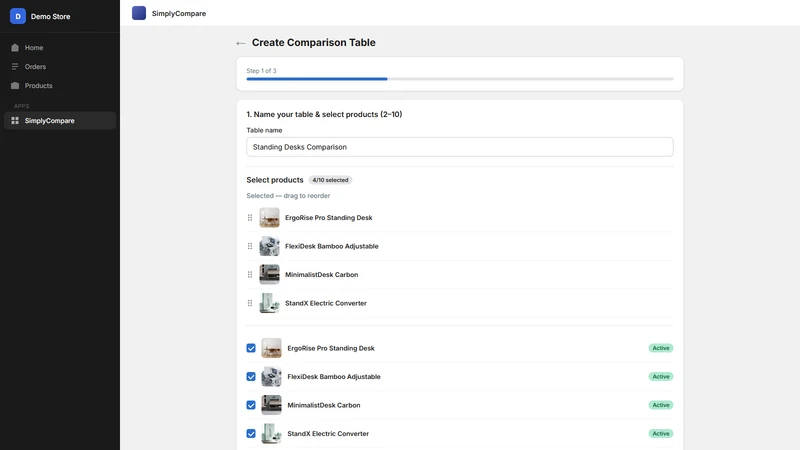The image size is (800, 450).
Task: Click 'MinimalistDesk Carbon' label in the checkbox list
Action: [323, 405]
